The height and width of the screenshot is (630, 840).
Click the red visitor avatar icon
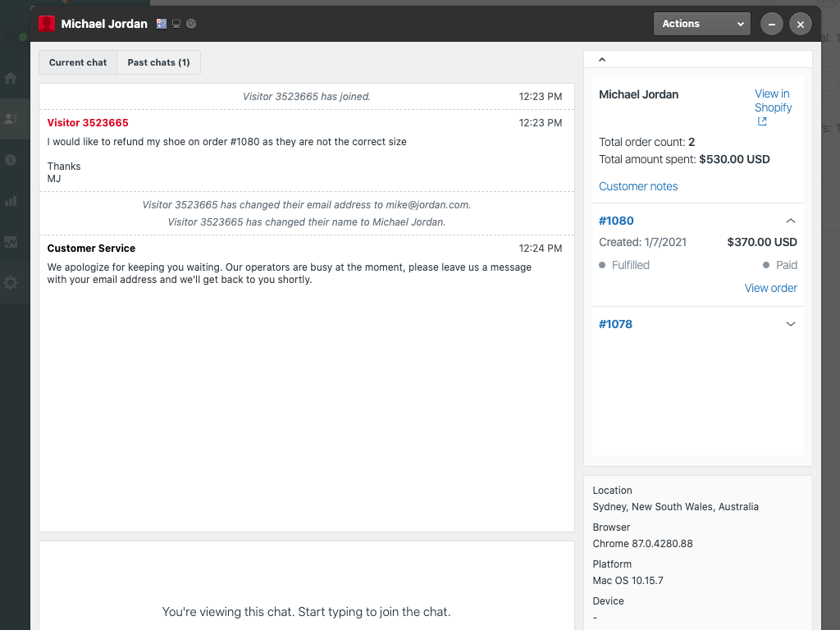(47, 24)
